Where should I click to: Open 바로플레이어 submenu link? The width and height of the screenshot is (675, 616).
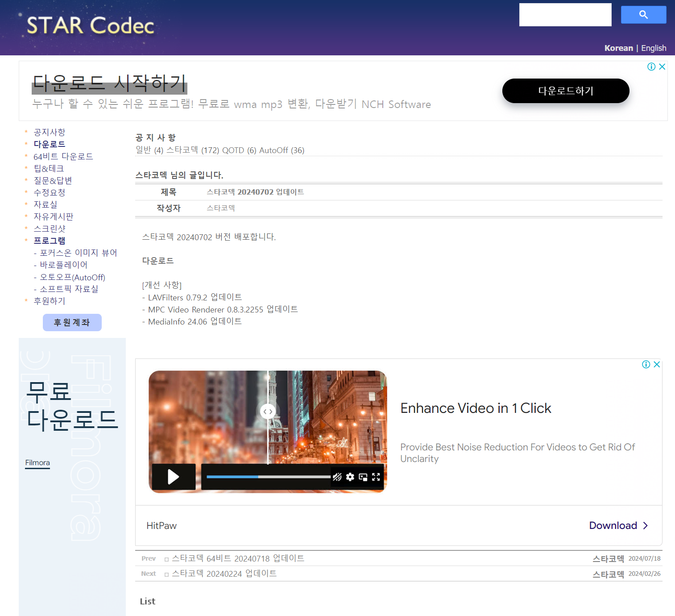(64, 265)
